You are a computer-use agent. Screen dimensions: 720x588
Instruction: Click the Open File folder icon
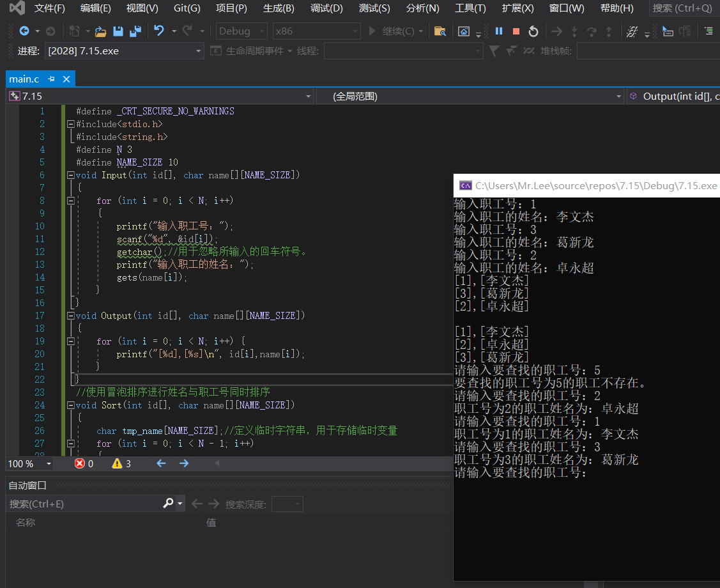[100, 31]
